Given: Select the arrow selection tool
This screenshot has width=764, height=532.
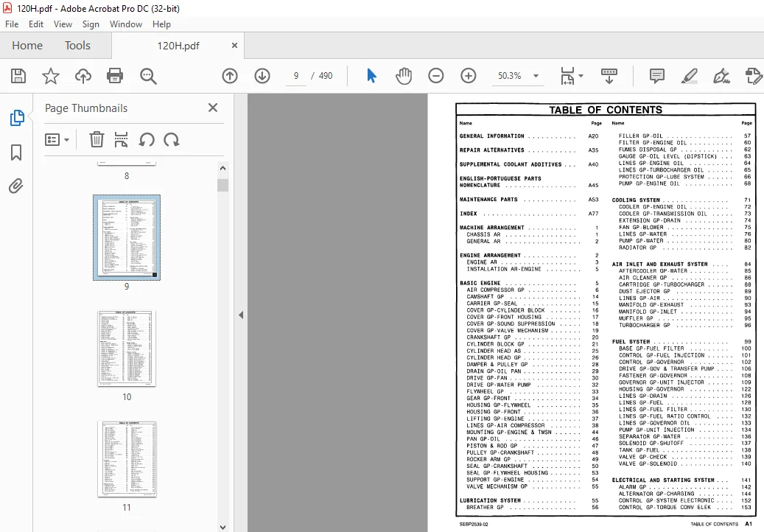Looking at the screenshot, I should coord(372,76).
